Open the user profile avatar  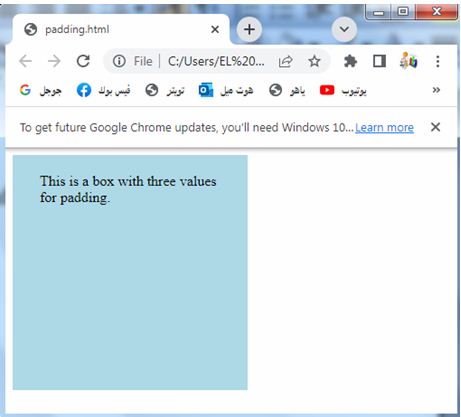point(408,61)
